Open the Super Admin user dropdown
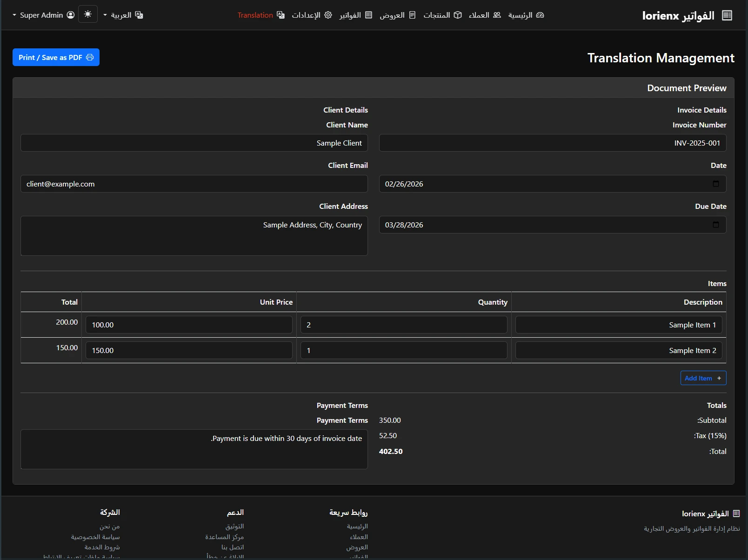Viewport: 748px width, 560px height. tap(43, 15)
